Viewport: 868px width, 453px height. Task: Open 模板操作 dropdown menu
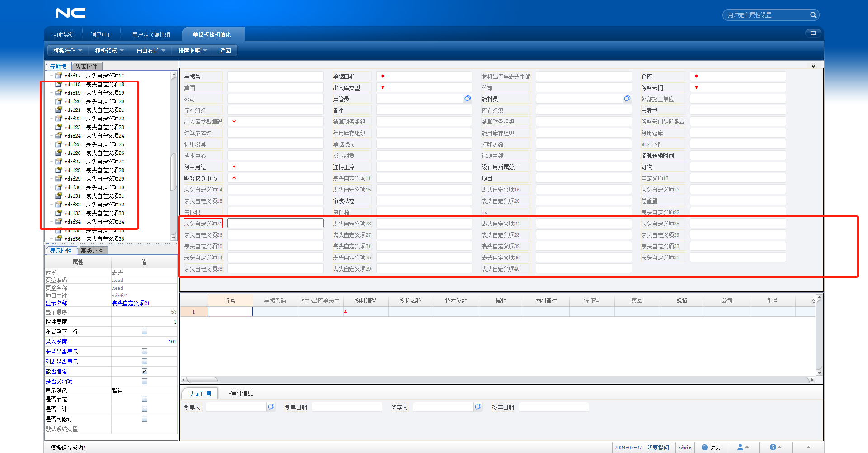pos(68,51)
